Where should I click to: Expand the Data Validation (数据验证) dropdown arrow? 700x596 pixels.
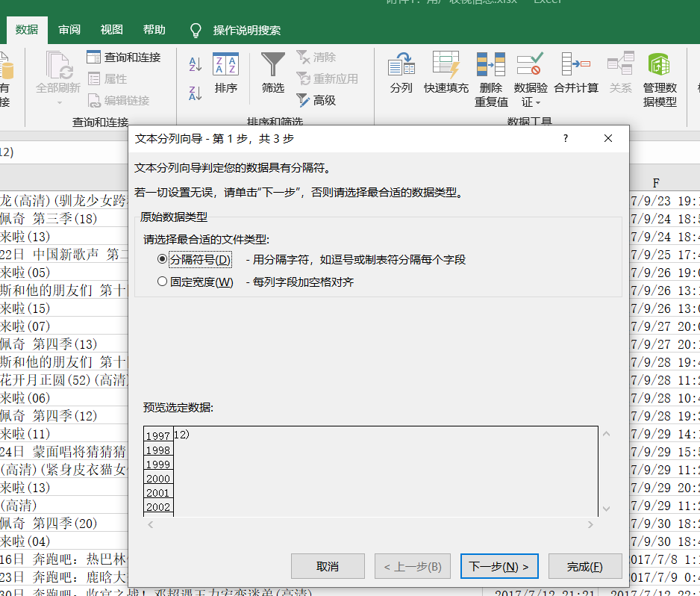click(538, 103)
